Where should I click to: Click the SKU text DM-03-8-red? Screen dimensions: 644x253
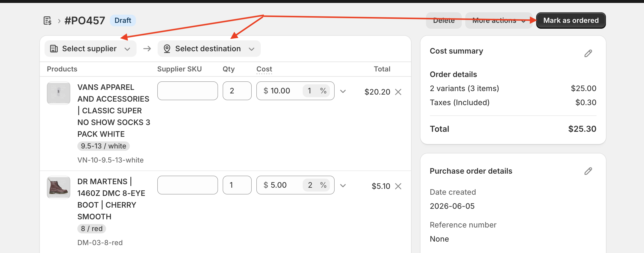[100, 243]
